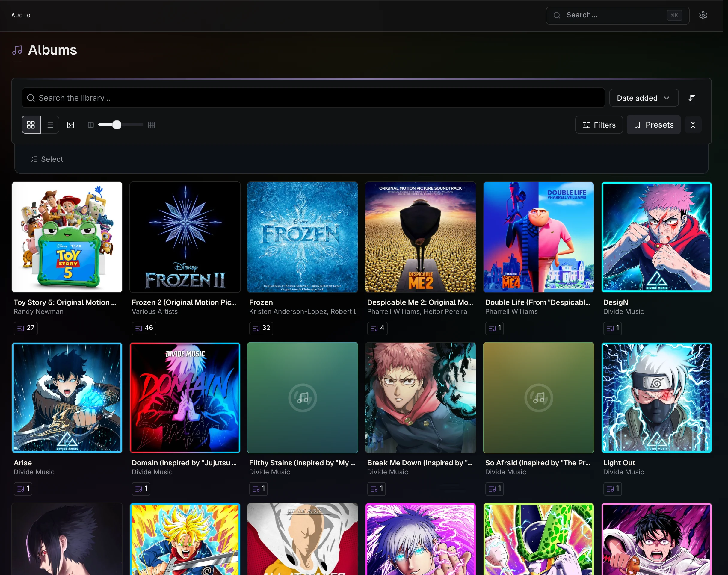Click the Select button

[47, 159]
